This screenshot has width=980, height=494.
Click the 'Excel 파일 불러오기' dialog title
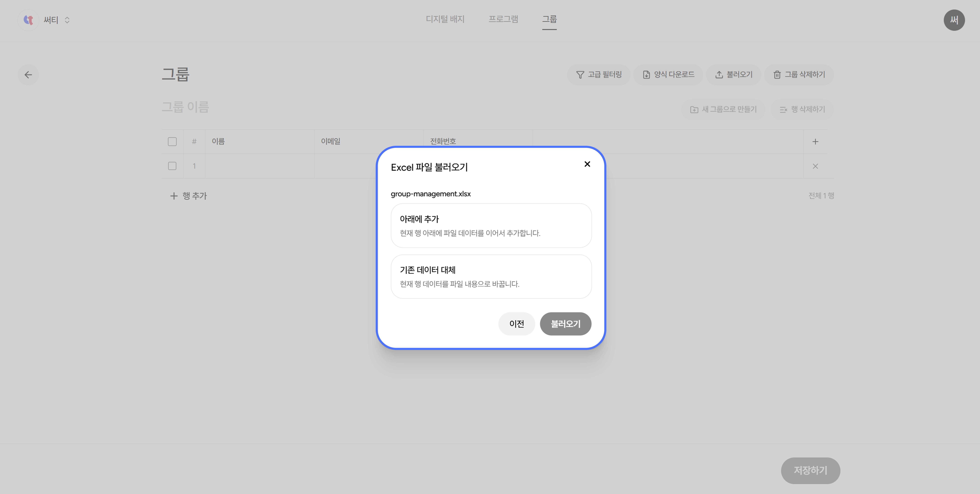429,167
